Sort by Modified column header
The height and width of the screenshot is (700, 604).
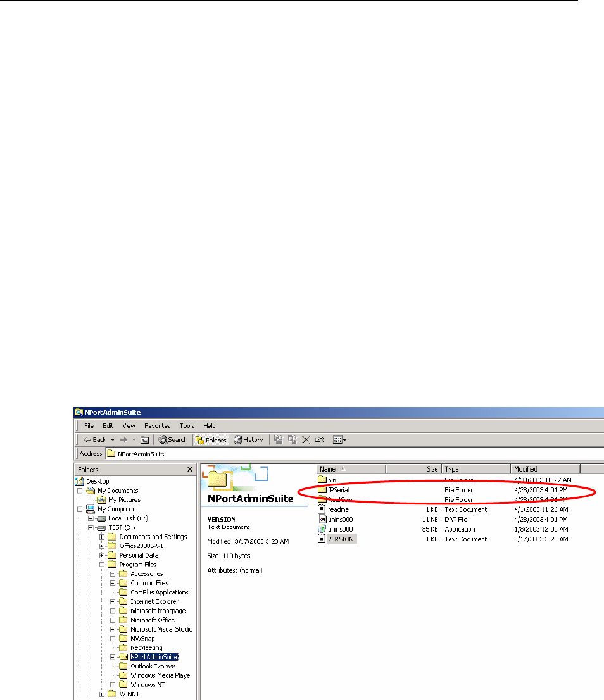click(545, 469)
